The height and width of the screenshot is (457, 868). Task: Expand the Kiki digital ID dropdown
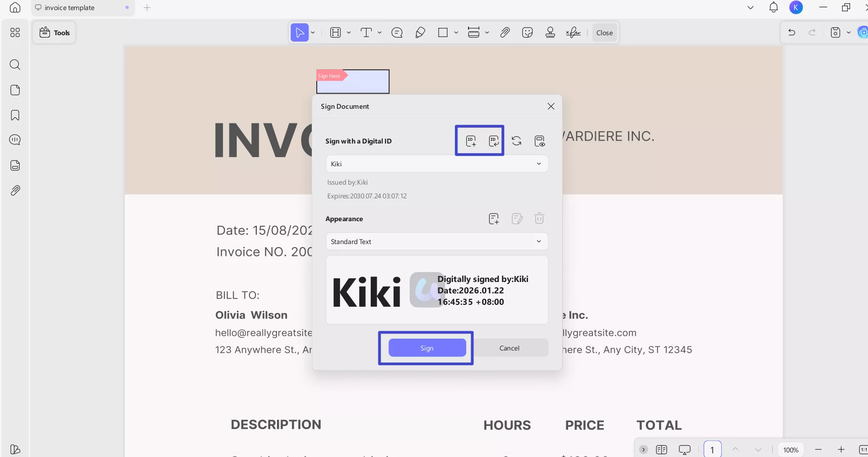[x=539, y=164]
